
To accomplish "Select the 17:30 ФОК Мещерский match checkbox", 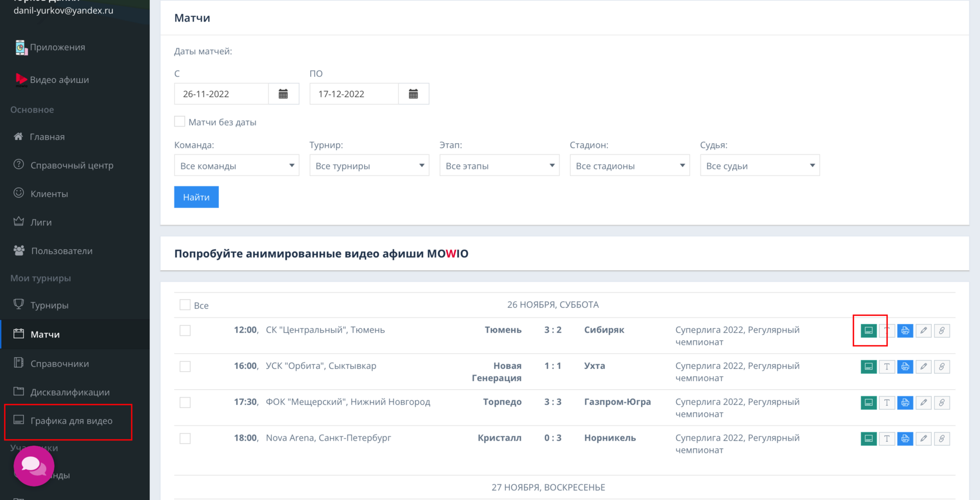I will pyautogui.click(x=185, y=403).
